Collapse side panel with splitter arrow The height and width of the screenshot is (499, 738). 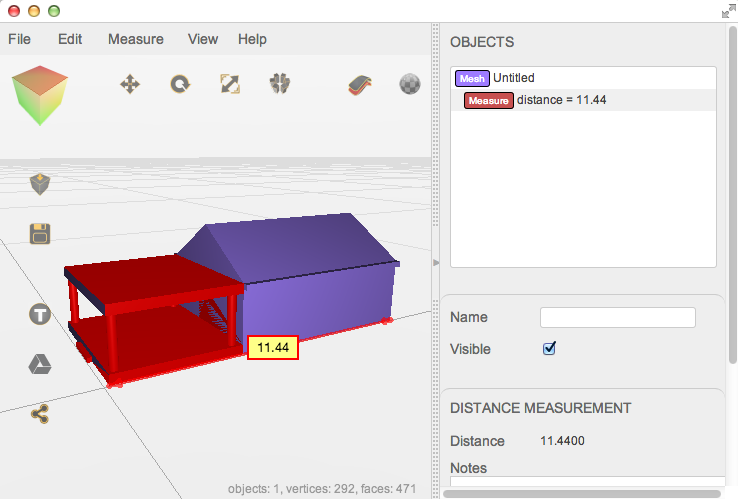pos(436,263)
